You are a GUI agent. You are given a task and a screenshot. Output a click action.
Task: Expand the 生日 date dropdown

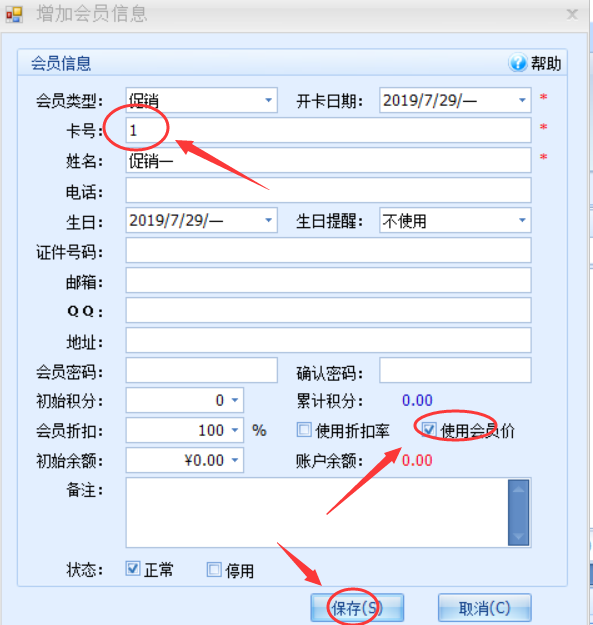(269, 220)
